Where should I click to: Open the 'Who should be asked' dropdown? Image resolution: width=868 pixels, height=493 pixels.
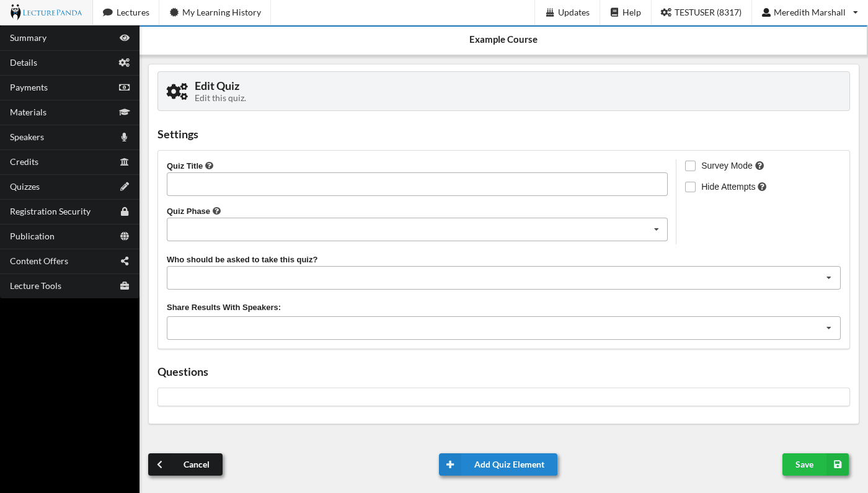point(503,278)
